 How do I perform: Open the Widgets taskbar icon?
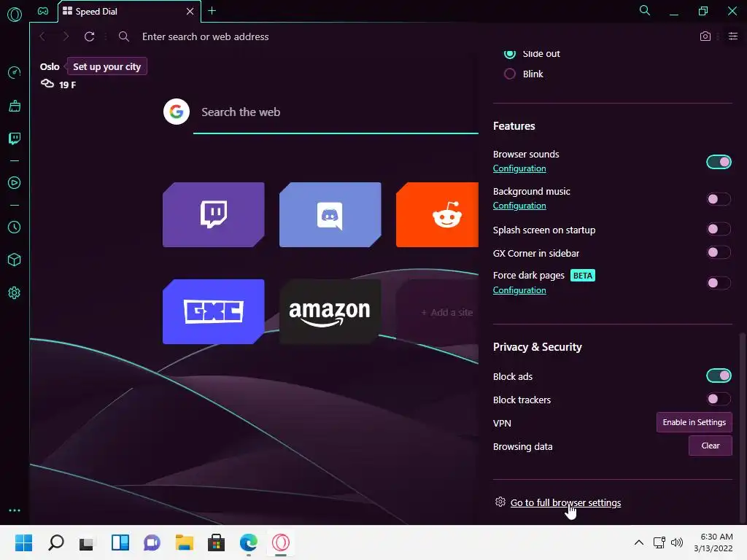pyautogui.click(x=120, y=542)
